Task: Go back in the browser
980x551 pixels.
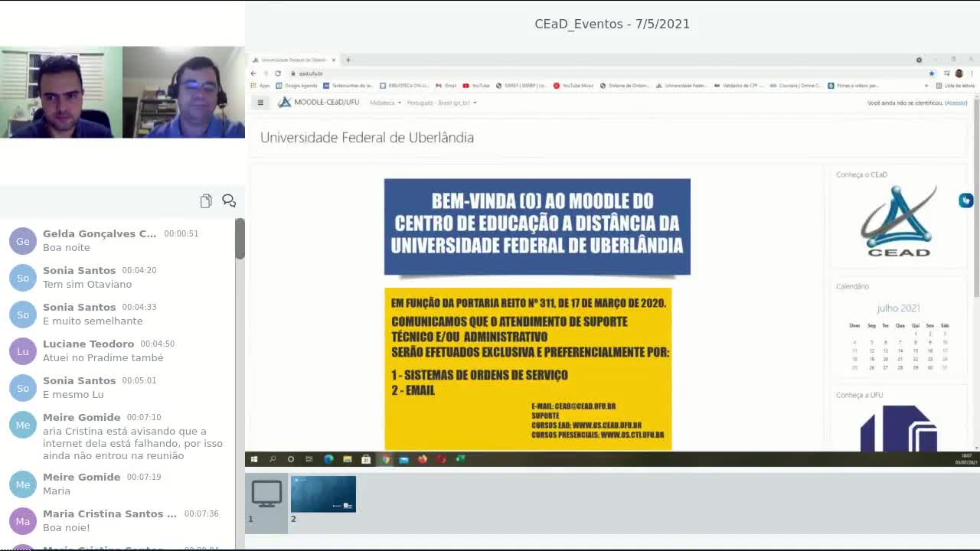Action: coord(253,73)
